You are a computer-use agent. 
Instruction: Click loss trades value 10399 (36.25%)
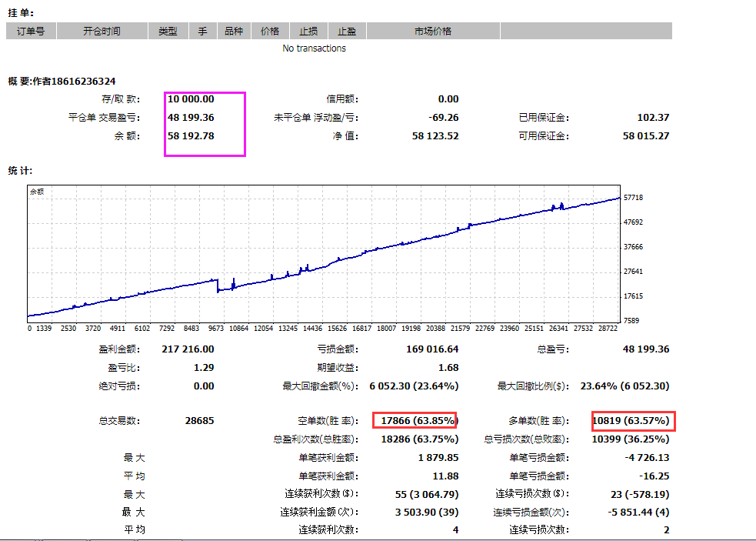tap(631, 439)
